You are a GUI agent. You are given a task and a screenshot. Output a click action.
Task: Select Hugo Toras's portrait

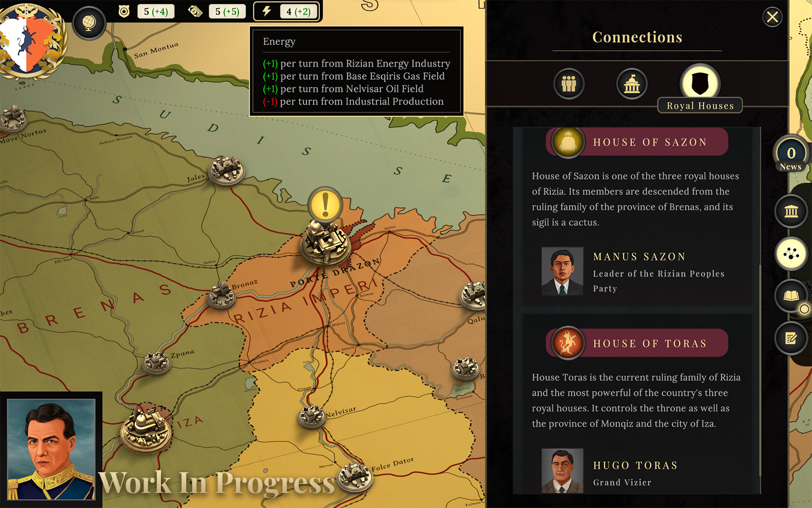562,471
